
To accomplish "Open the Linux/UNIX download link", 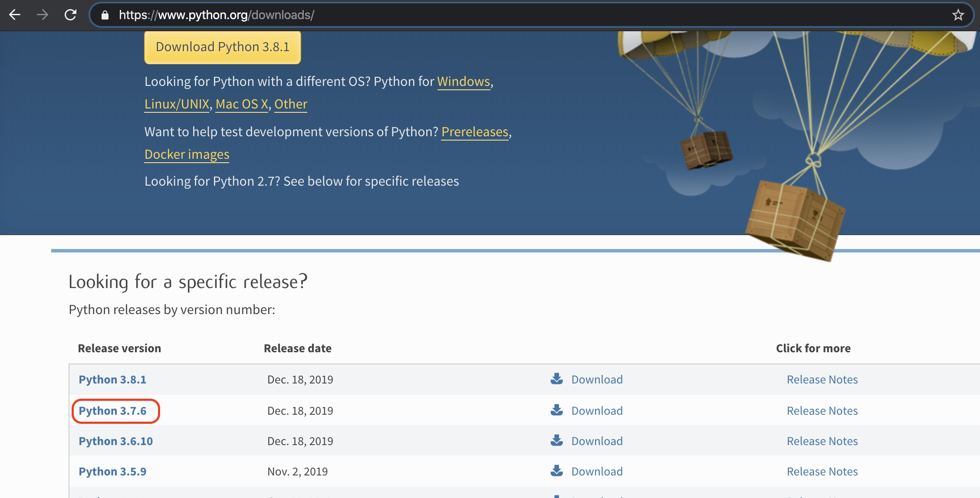I will tap(177, 104).
